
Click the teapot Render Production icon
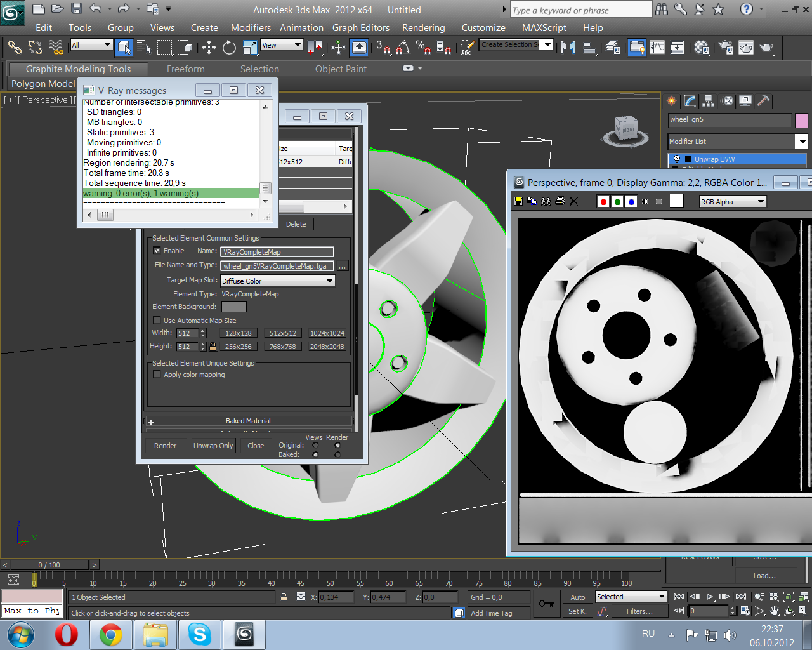(x=766, y=48)
